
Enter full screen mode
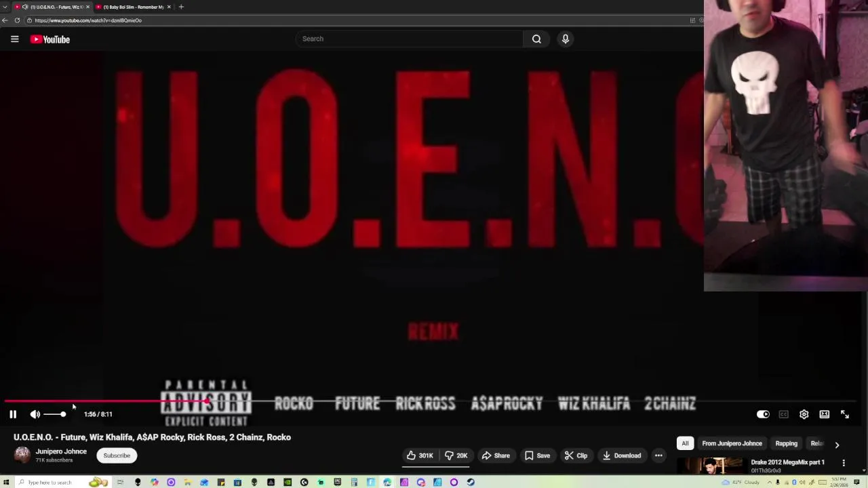point(845,414)
